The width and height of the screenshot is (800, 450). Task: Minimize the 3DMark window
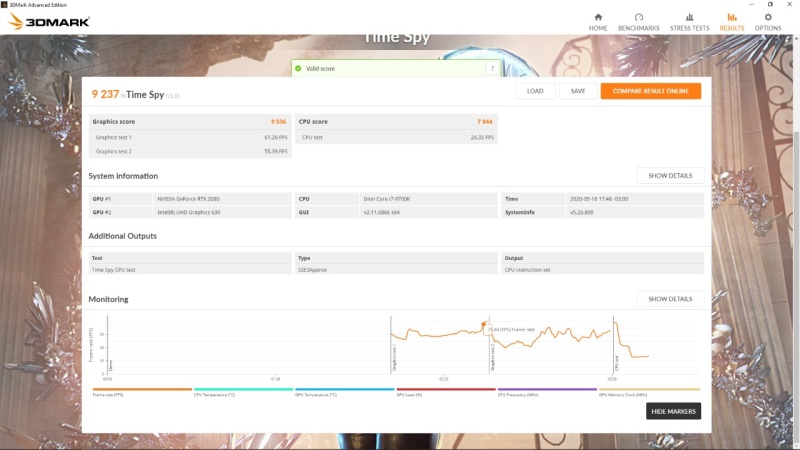(751, 5)
